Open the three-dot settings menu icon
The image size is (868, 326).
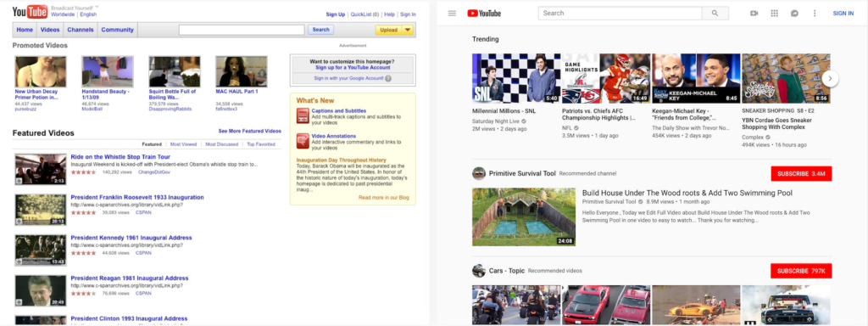point(815,14)
